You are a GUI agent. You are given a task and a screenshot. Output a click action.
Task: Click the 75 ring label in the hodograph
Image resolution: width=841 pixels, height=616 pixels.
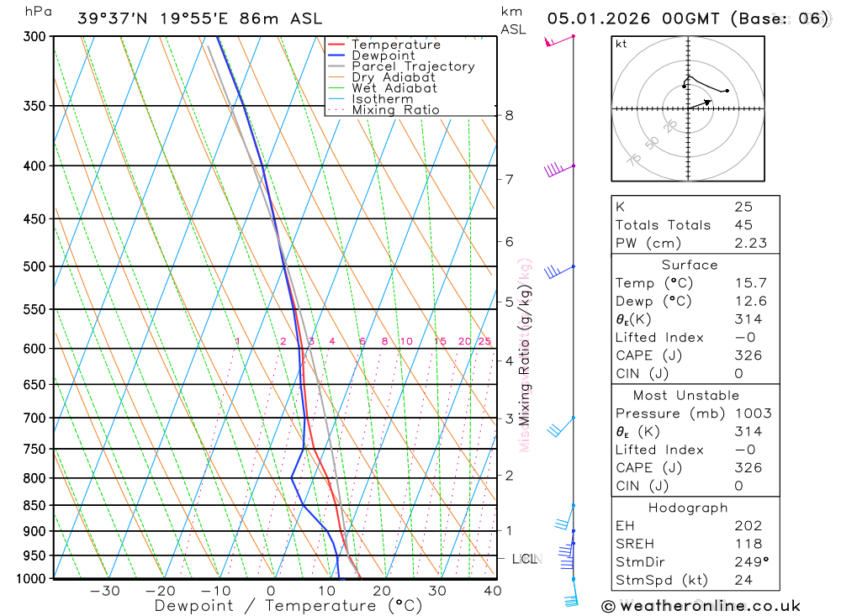tap(634, 159)
